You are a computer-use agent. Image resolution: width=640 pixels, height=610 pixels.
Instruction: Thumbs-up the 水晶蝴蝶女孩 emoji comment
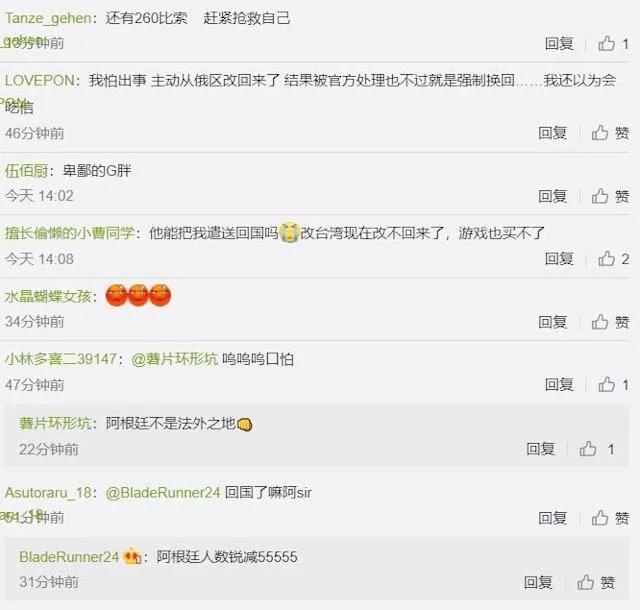[600, 322]
